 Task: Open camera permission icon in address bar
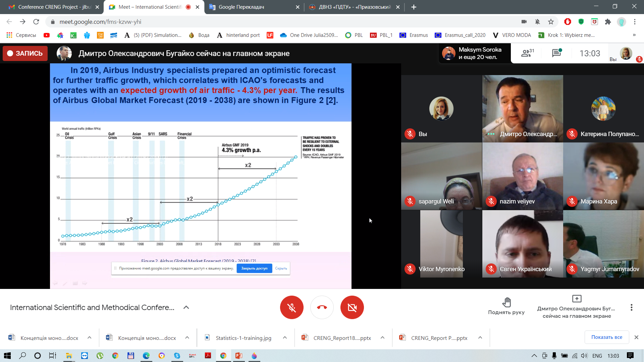pos(524,22)
